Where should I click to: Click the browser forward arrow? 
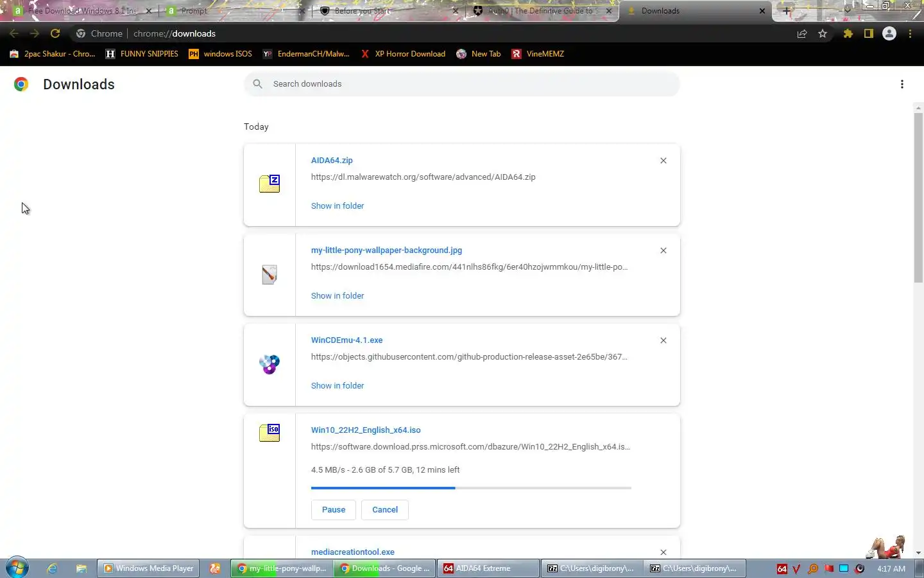35,33
